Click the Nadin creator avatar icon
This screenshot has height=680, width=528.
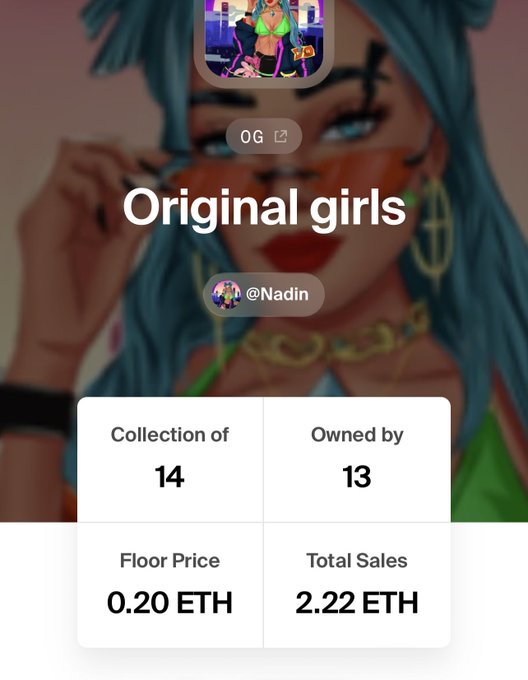tap(226, 294)
